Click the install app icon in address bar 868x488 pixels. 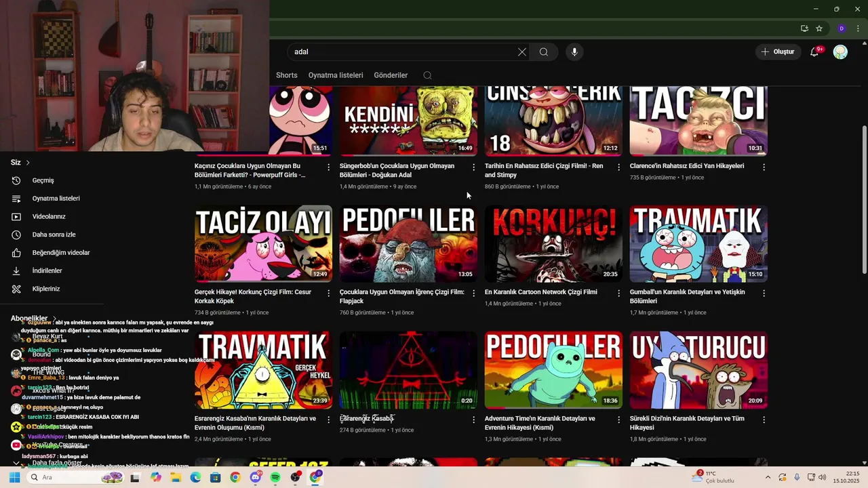coord(804,28)
